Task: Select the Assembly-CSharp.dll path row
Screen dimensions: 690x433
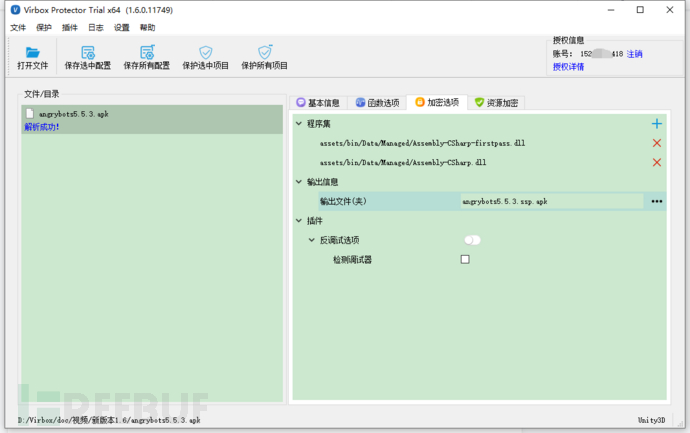Action: pos(403,162)
